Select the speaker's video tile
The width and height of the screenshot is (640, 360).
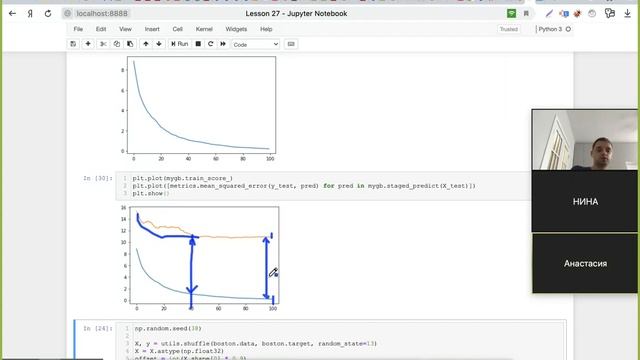pos(585,140)
